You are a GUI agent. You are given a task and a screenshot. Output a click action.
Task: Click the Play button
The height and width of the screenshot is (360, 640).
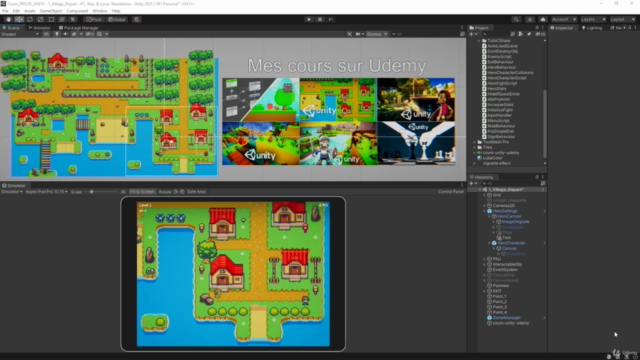pos(309,19)
